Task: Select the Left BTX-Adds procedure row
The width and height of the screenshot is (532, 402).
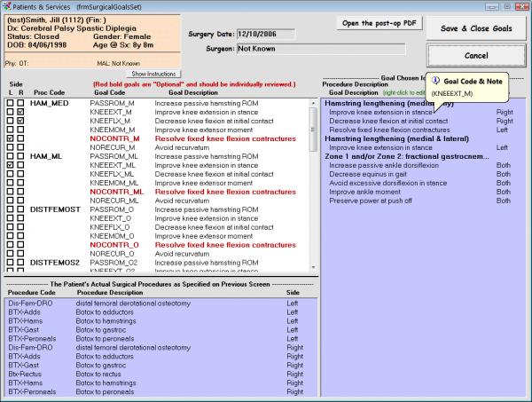Action: 161,312
